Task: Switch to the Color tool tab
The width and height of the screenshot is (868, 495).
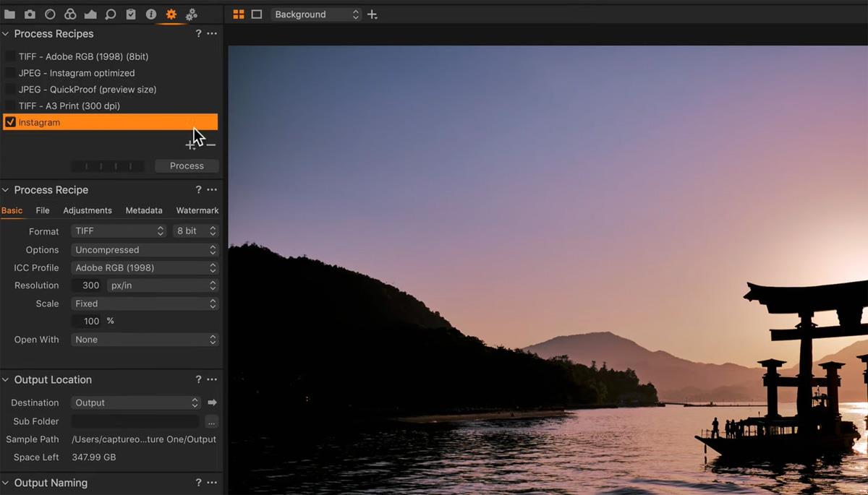Action: (70, 14)
